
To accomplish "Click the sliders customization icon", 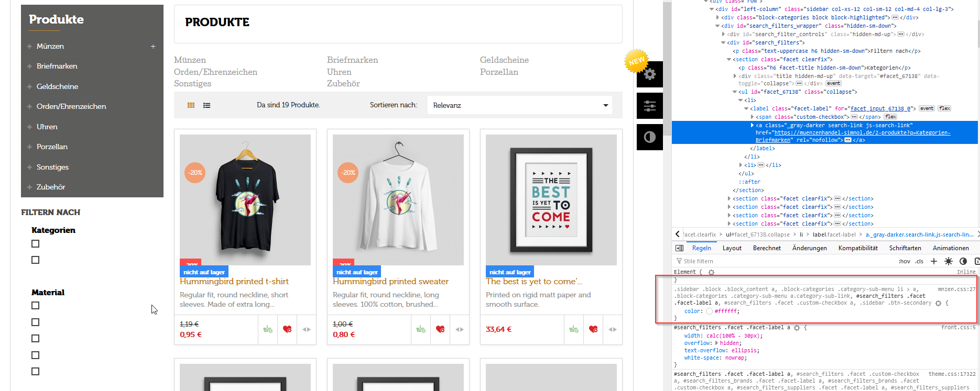I will pos(650,106).
